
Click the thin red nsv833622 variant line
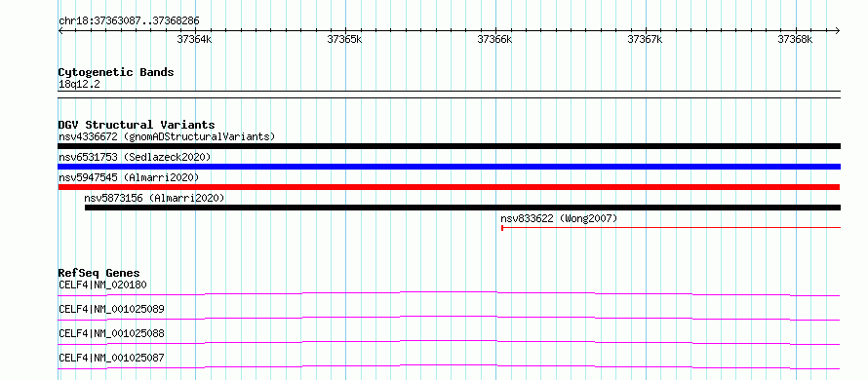(671, 227)
